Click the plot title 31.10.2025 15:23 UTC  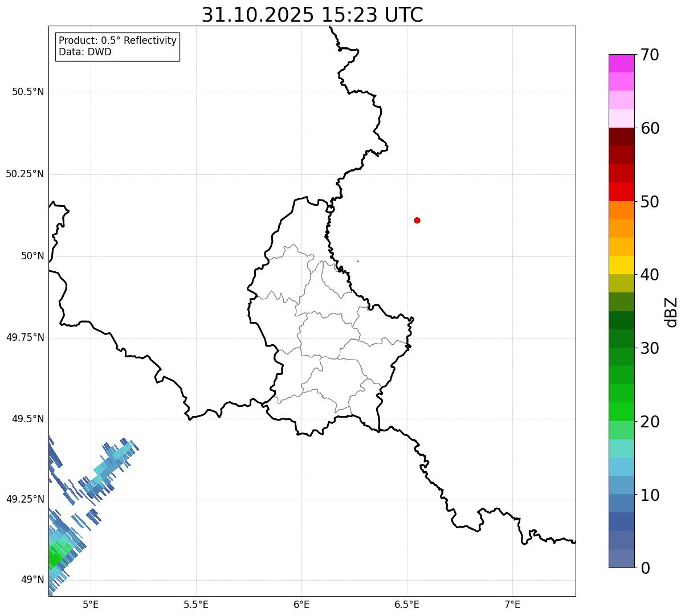tap(312, 15)
